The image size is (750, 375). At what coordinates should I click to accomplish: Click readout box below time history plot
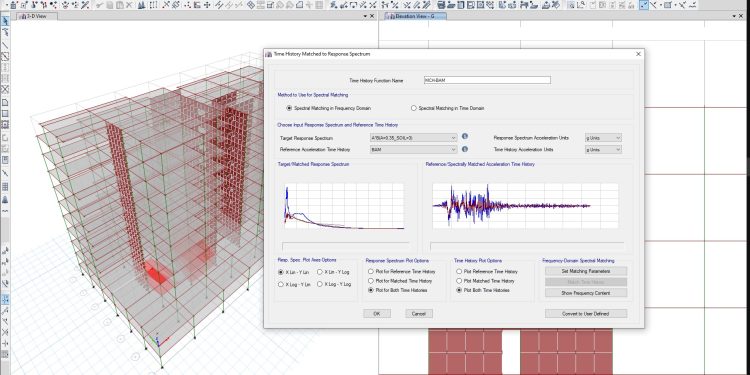pos(527,246)
